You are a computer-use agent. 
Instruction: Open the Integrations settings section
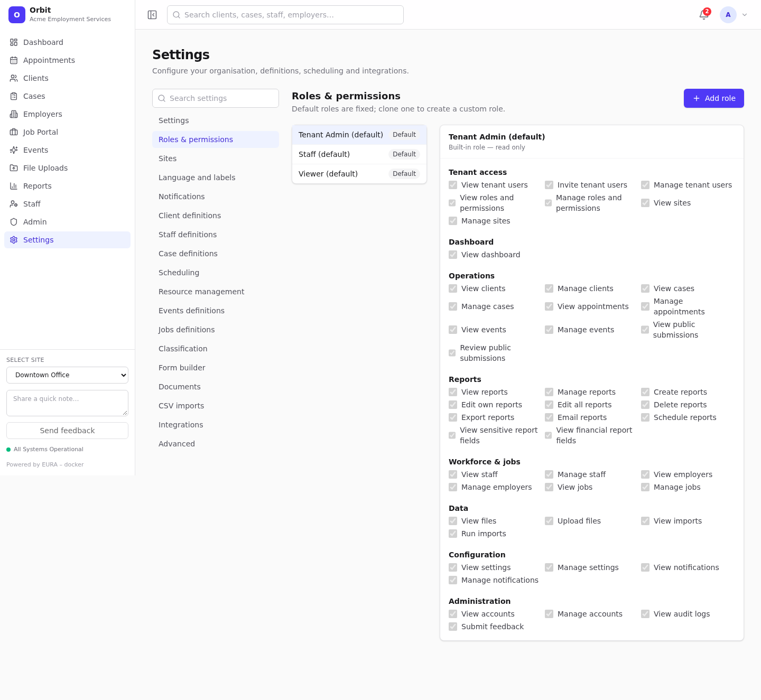[216, 425]
